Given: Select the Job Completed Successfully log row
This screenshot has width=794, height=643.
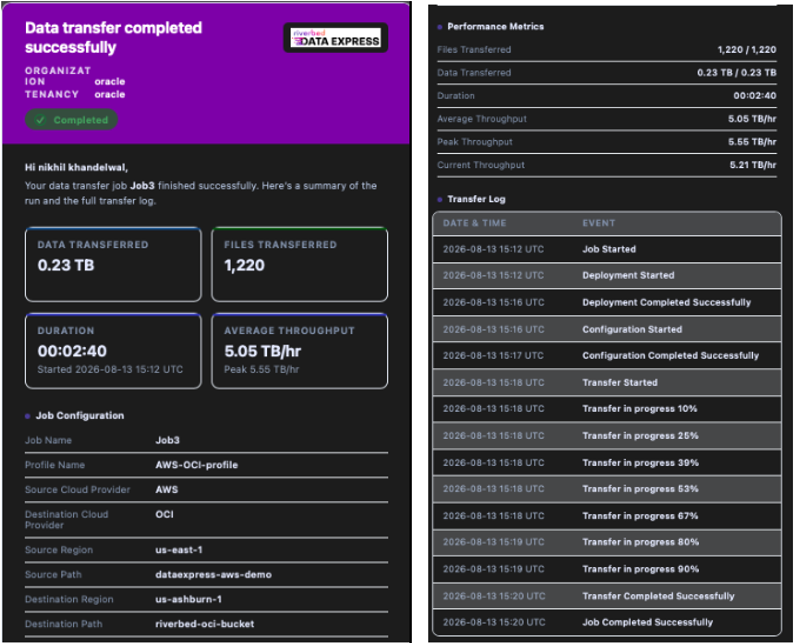Looking at the screenshot, I should point(607,622).
